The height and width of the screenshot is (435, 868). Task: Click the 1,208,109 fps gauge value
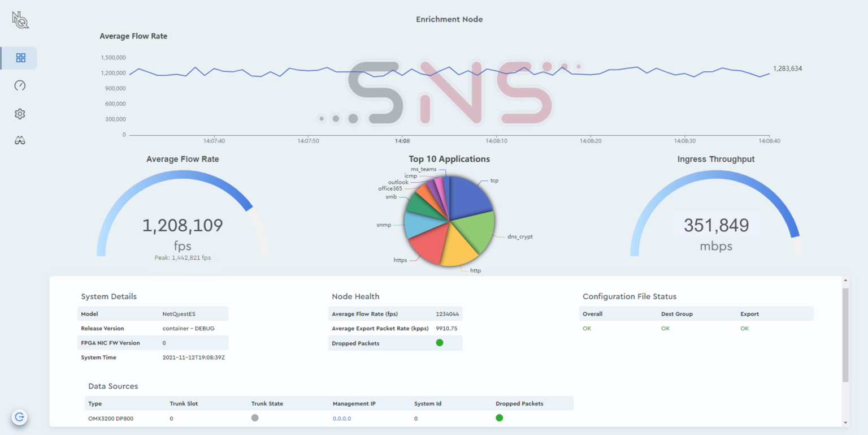pos(183,226)
